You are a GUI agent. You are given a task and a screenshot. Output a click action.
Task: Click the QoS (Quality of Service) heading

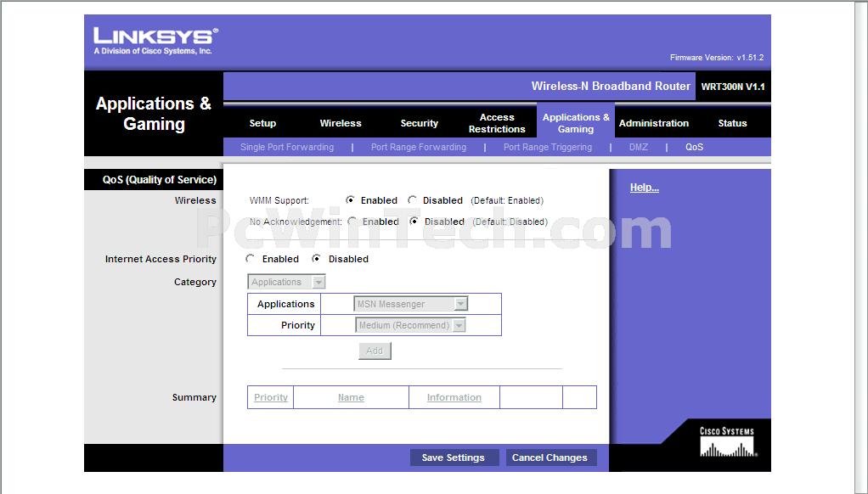click(160, 180)
